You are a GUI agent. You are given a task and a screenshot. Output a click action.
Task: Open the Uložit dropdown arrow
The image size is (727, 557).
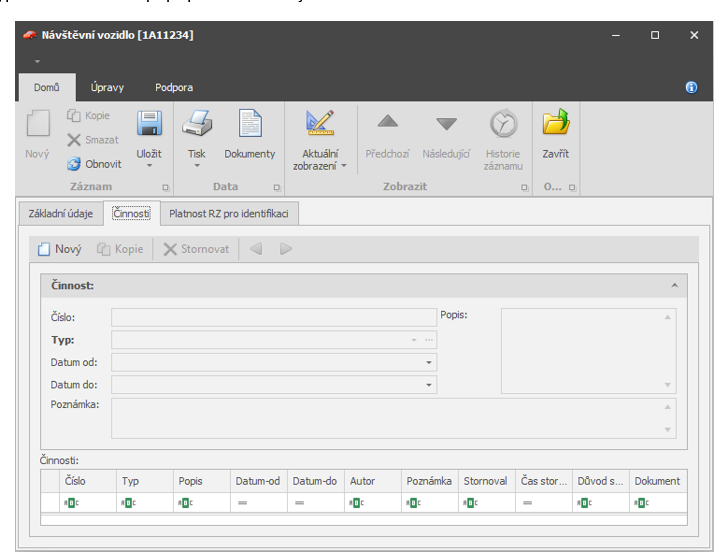click(x=149, y=166)
